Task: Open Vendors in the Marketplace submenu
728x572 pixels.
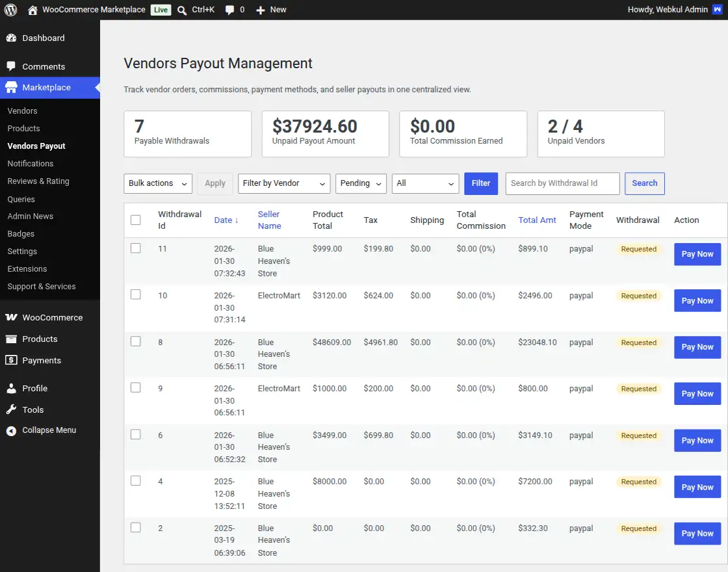Action: (22, 111)
